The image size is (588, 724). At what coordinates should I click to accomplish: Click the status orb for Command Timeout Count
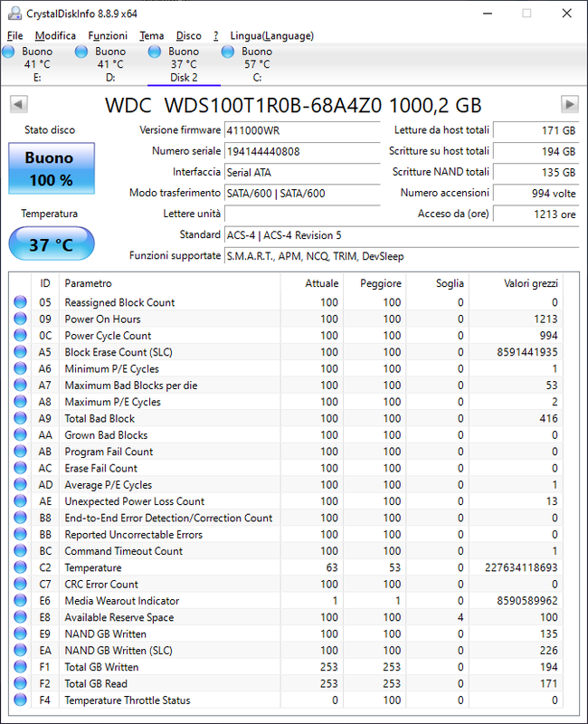point(20,551)
